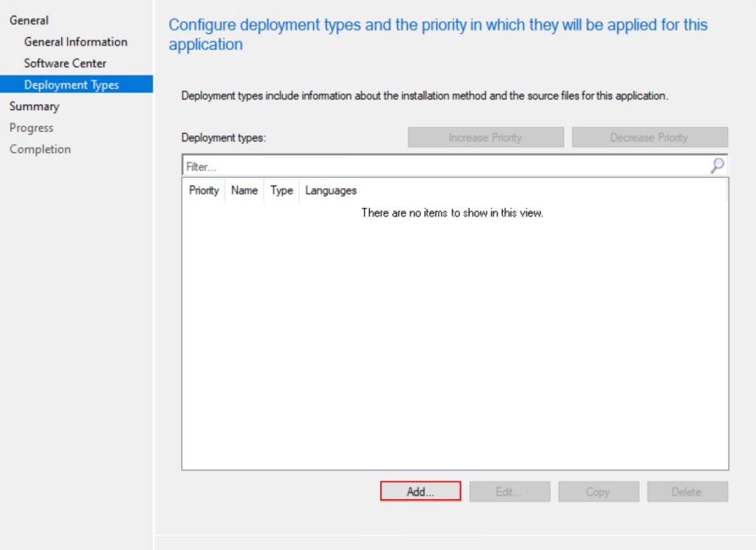The image size is (756, 550).
Task: Focus the Filter text field
Action: [443, 167]
